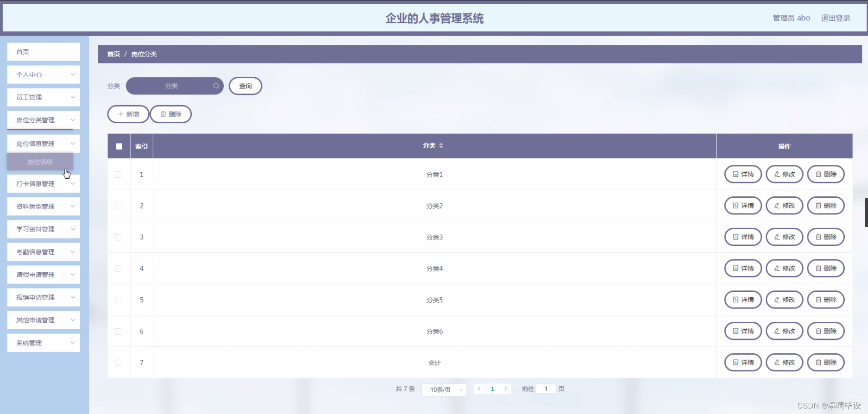This screenshot has height=414, width=868.
Task: Expand 个人中心 sidebar menu
Action: tap(44, 75)
